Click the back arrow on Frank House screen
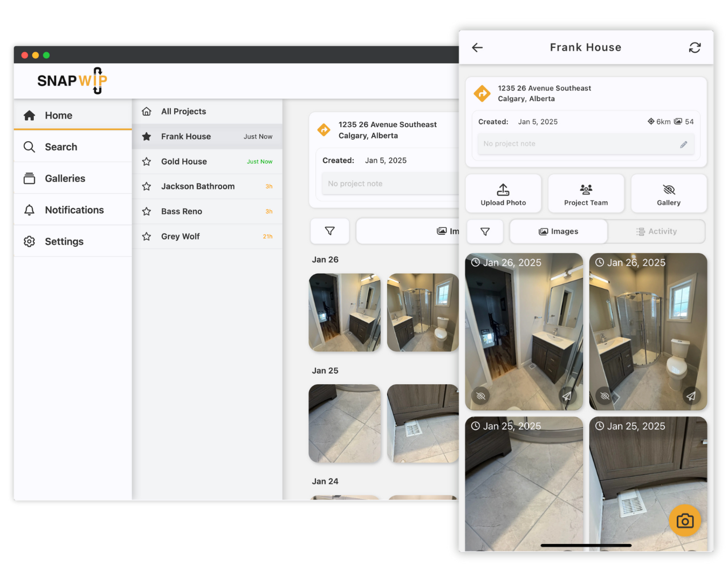The image size is (728, 582). (x=477, y=47)
